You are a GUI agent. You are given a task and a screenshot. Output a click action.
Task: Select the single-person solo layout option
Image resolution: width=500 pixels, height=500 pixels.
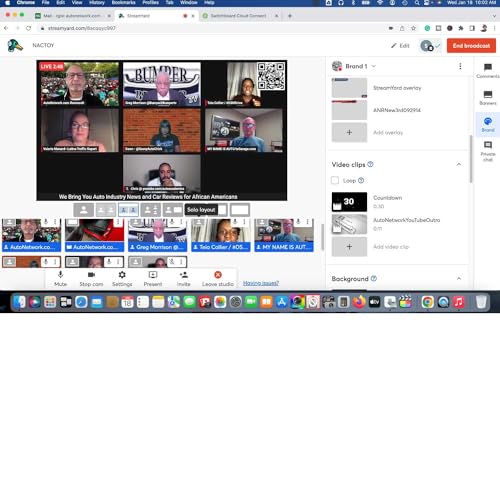point(84,210)
